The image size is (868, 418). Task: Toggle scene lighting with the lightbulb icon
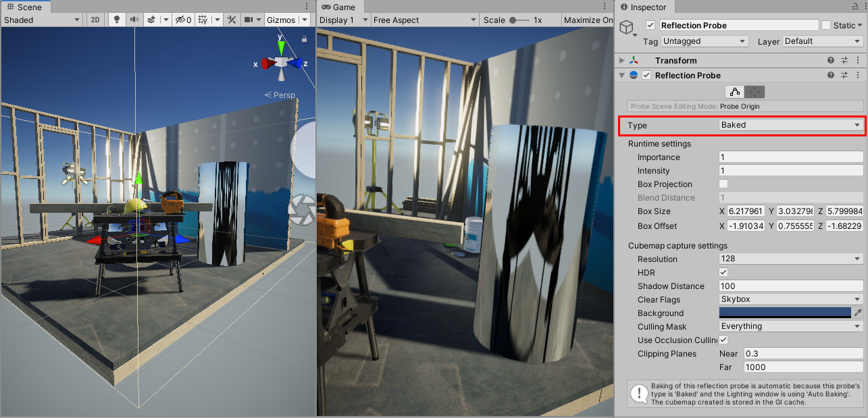(x=117, y=20)
